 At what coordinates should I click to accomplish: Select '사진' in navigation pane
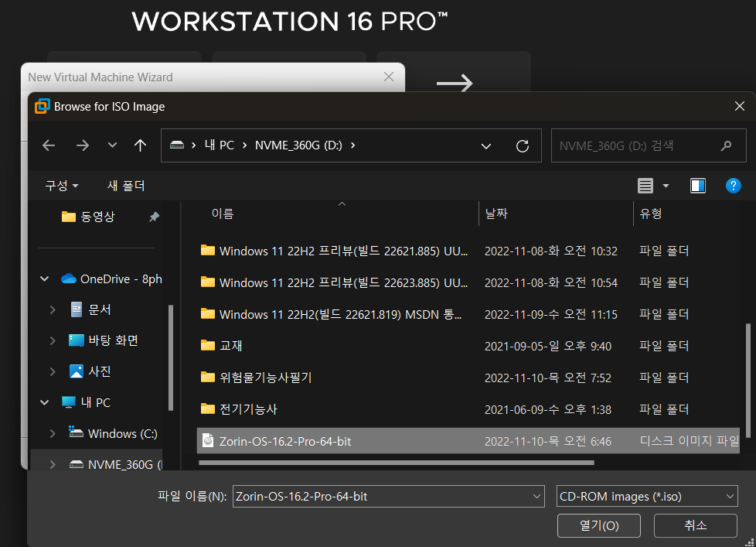point(90,371)
